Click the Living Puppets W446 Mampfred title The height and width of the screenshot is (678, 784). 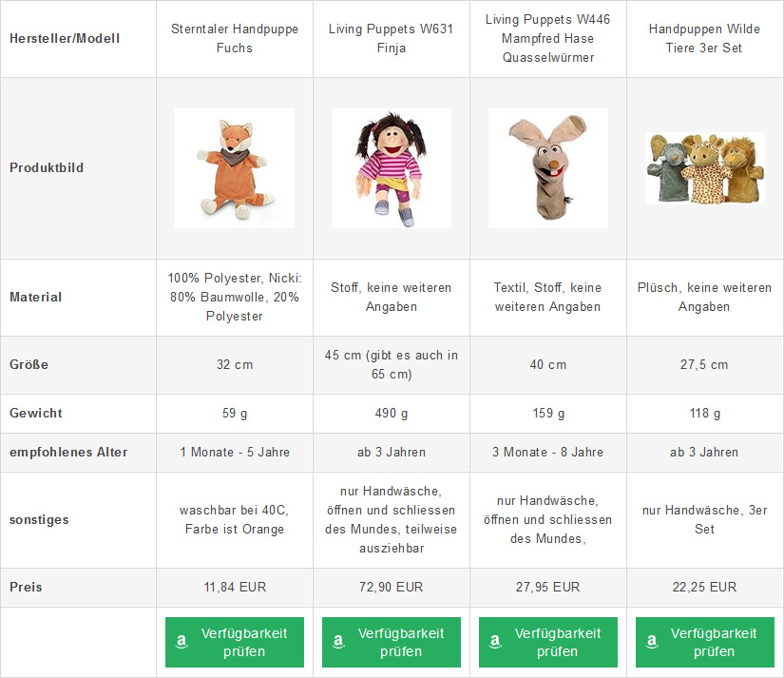pyautogui.click(x=547, y=38)
